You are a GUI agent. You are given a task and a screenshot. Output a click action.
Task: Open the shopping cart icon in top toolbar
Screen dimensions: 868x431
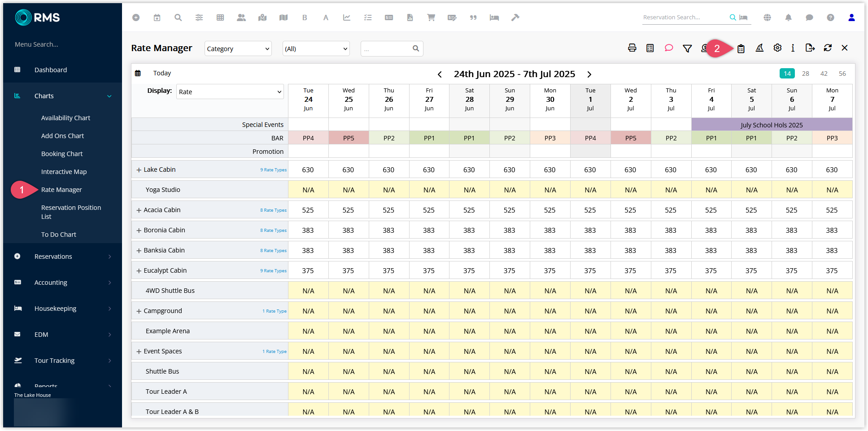tap(431, 17)
